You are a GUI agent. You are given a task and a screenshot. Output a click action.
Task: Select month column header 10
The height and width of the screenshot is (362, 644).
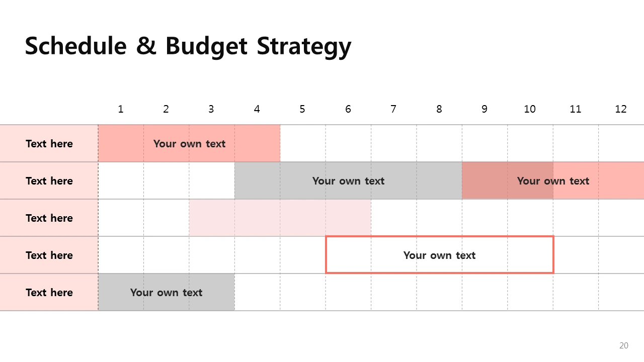click(x=530, y=109)
